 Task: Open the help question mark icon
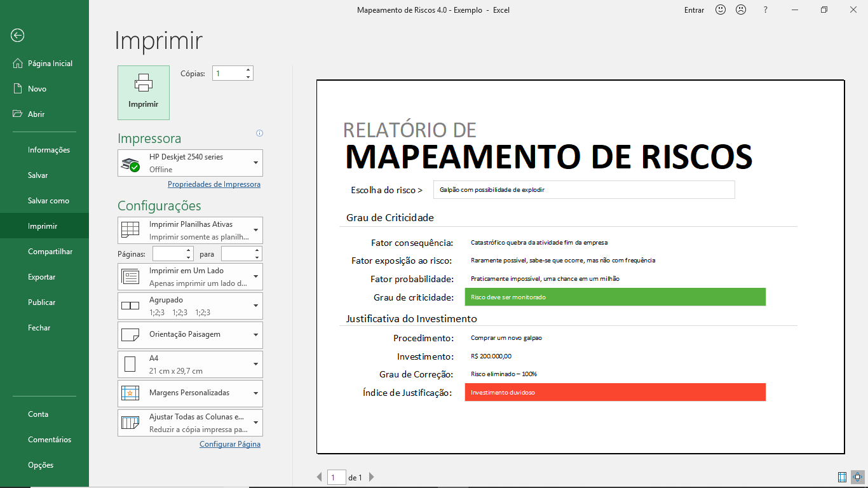pos(766,10)
